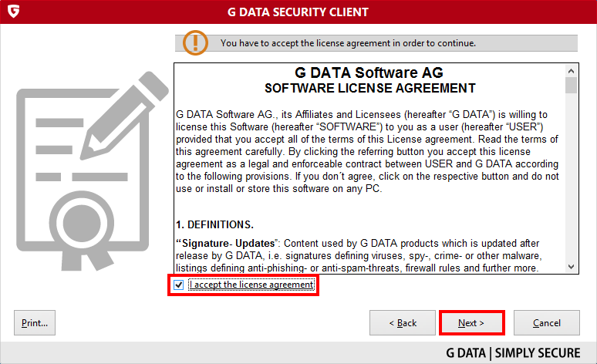Click the "I accept the license agreement" label

point(251,285)
